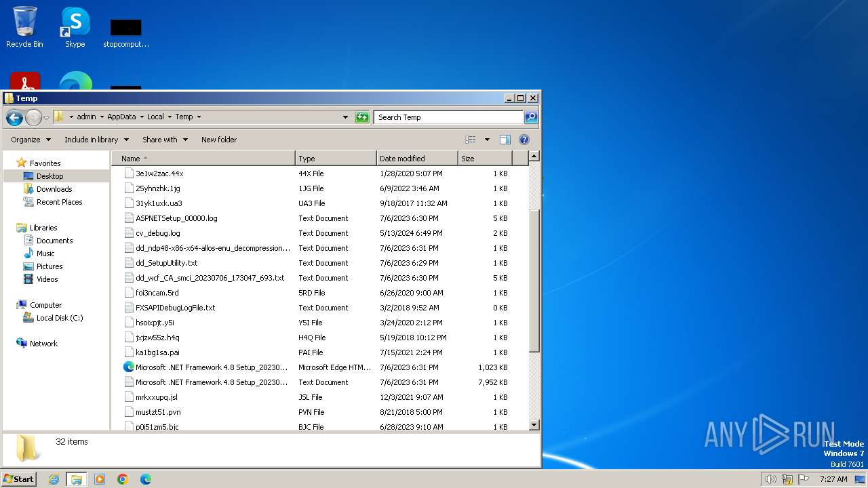This screenshot has width=868, height=488.
Task: Click the file list scrollbar up arrow
Action: (x=534, y=157)
